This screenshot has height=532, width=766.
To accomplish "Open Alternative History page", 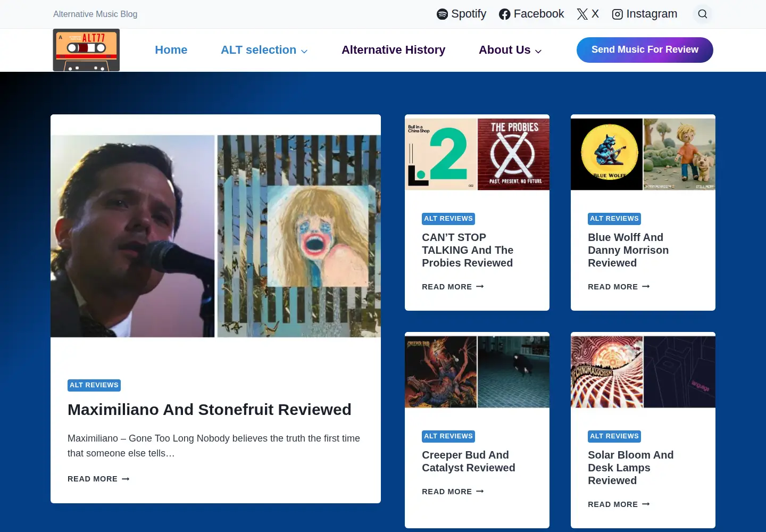I will tap(394, 50).
